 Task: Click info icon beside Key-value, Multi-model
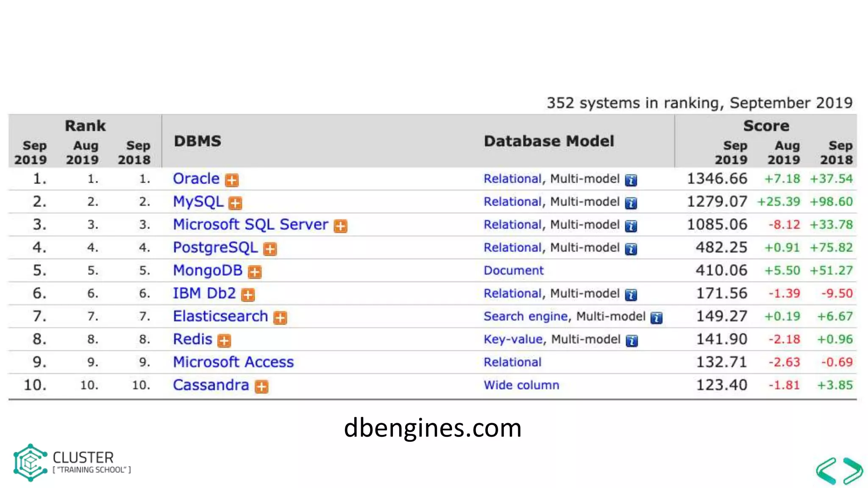click(632, 341)
